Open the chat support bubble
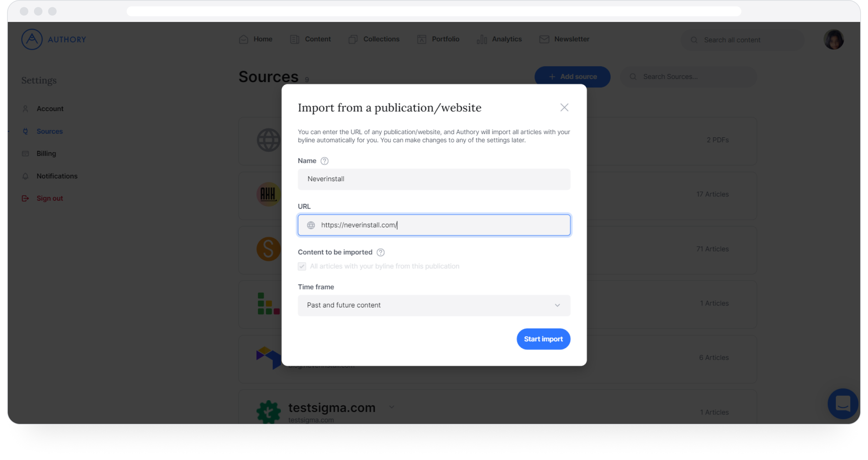Image resolution: width=868 pixels, height=460 pixels. (x=843, y=403)
